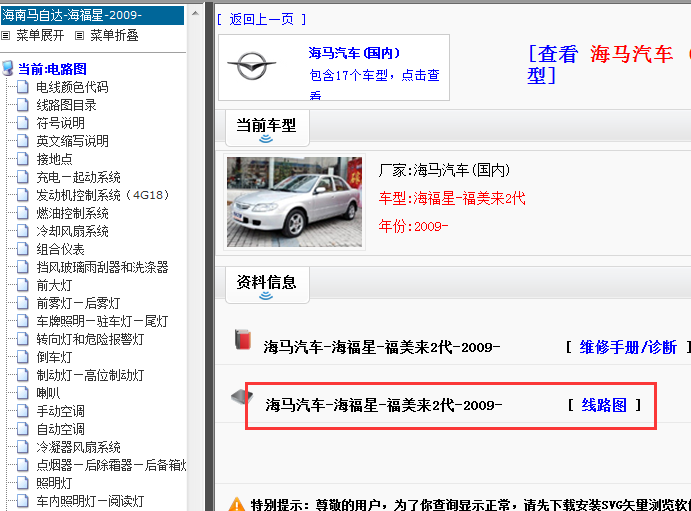This screenshot has height=511, width=691.
Task: Open 冷凝器风扇系统 tree item
Action: pos(78,447)
